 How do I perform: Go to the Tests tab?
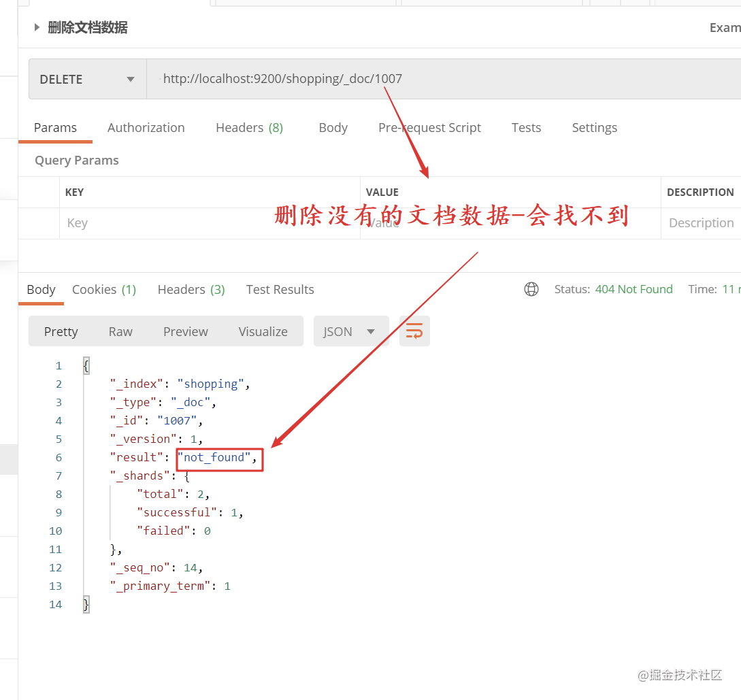(526, 127)
